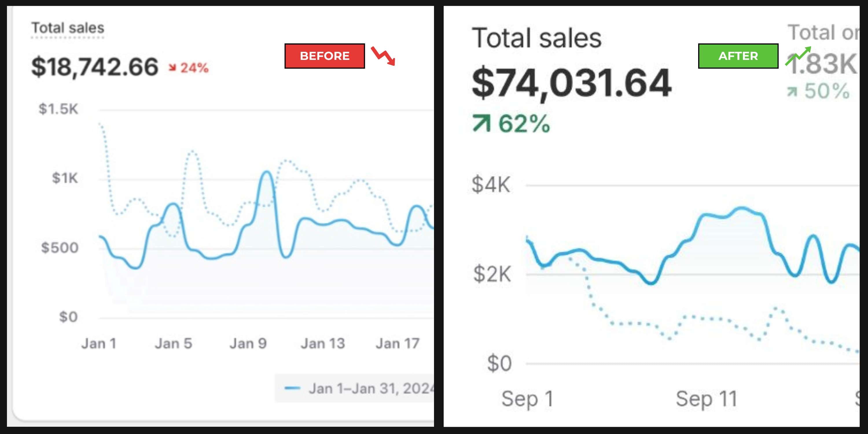The height and width of the screenshot is (434, 868).
Task: Click the faded green arrow beside 50%
Action: pos(792,91)
